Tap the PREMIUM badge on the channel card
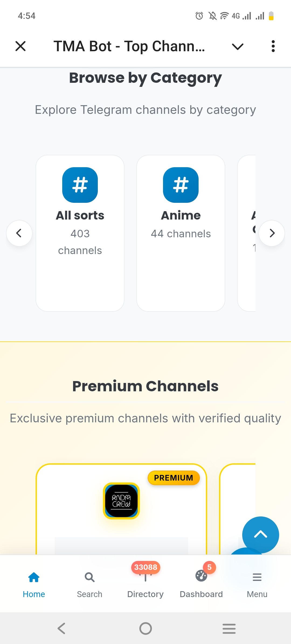This screenshot has height=644, width=291. point(174,478)
